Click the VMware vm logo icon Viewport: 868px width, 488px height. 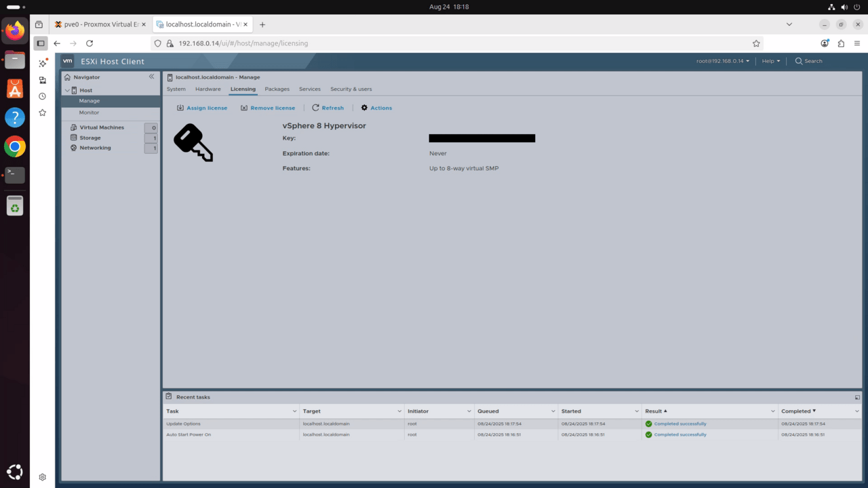pyautogui.click(x=68, y=61)
